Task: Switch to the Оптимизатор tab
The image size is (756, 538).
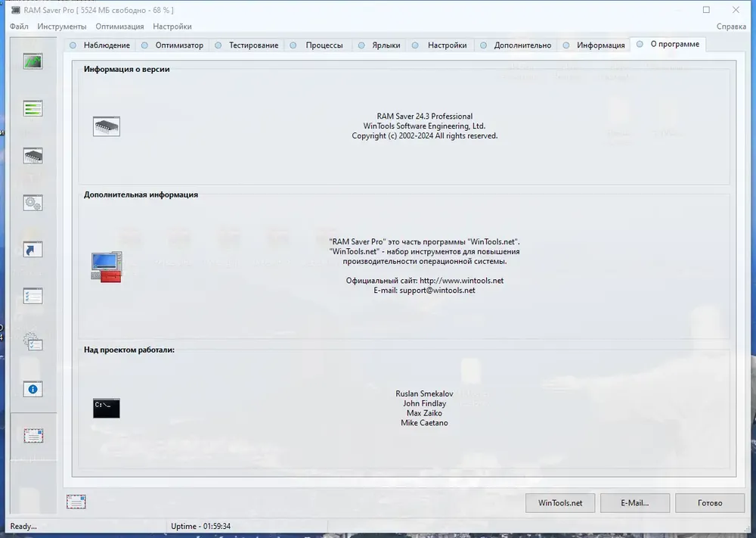Action: click(x=172, y=45)
